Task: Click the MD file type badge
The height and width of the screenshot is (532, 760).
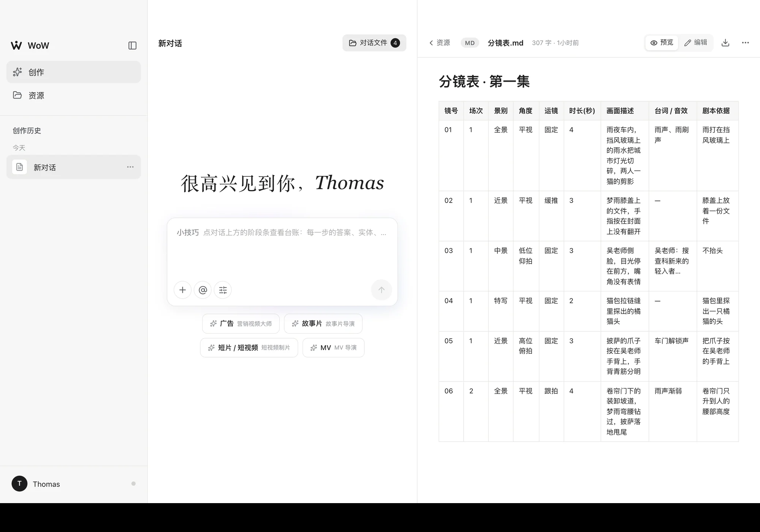Action: click(x=470, y=43)
